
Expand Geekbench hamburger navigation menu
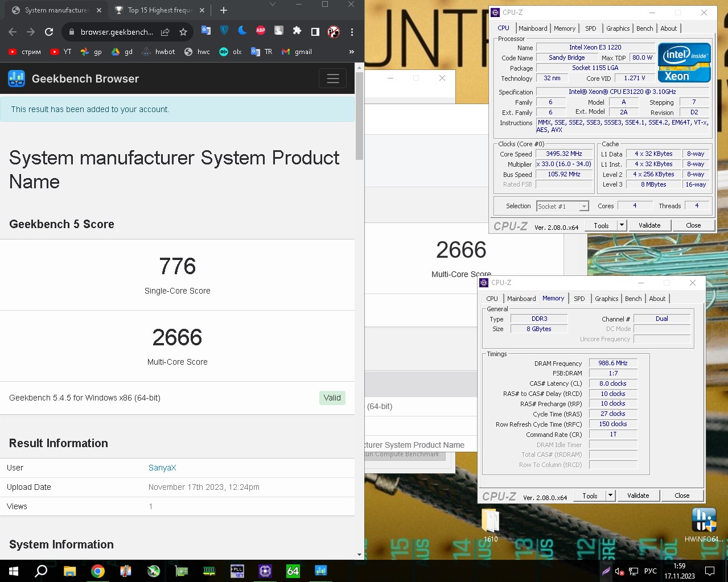tap(333, 79)
